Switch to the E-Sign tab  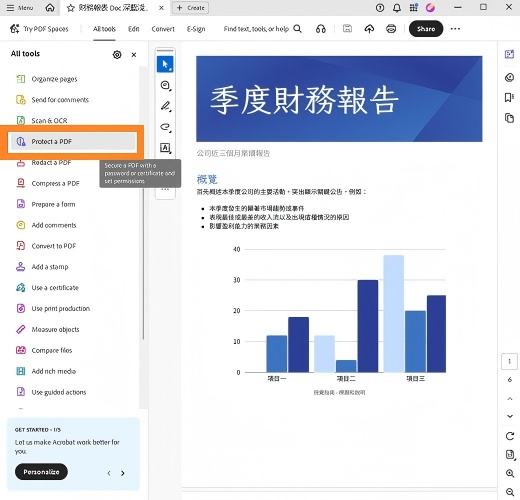point(196,29)
